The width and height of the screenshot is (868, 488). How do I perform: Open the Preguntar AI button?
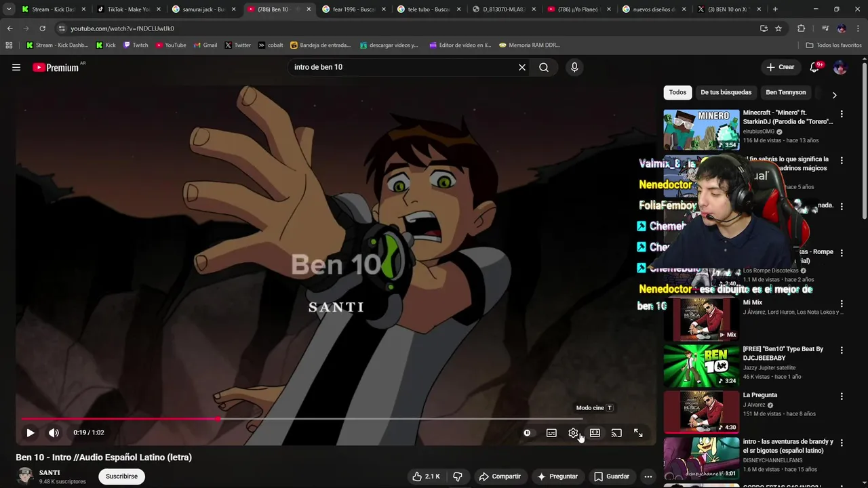coord(557,476)
